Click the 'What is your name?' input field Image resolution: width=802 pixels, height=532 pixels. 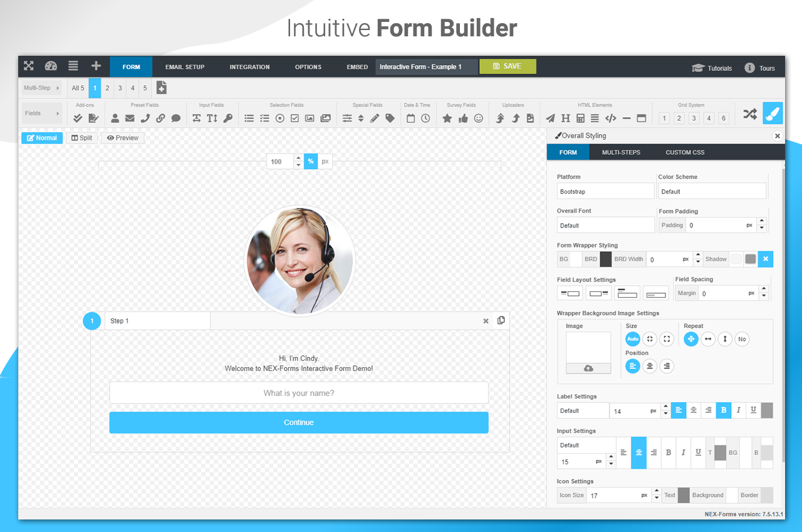click(299, 392)
